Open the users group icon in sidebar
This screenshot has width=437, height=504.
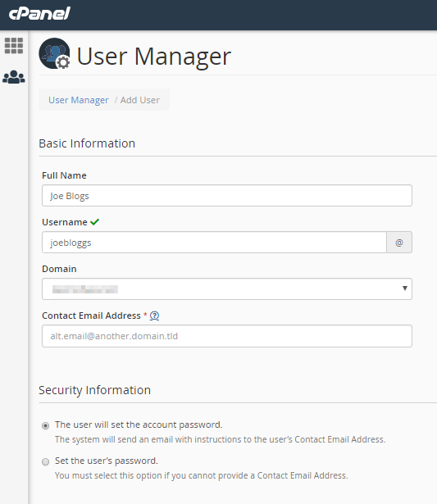point(14,77)
